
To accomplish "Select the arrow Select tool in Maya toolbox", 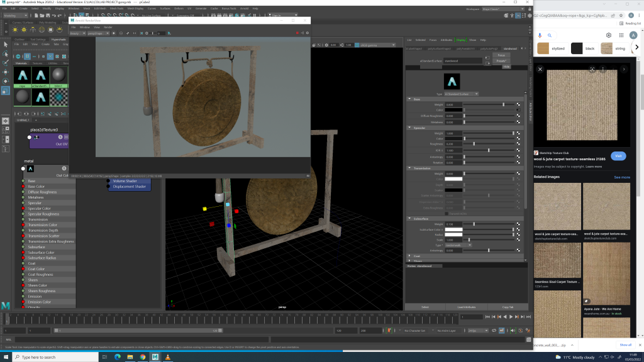I will tap(5, 45).
